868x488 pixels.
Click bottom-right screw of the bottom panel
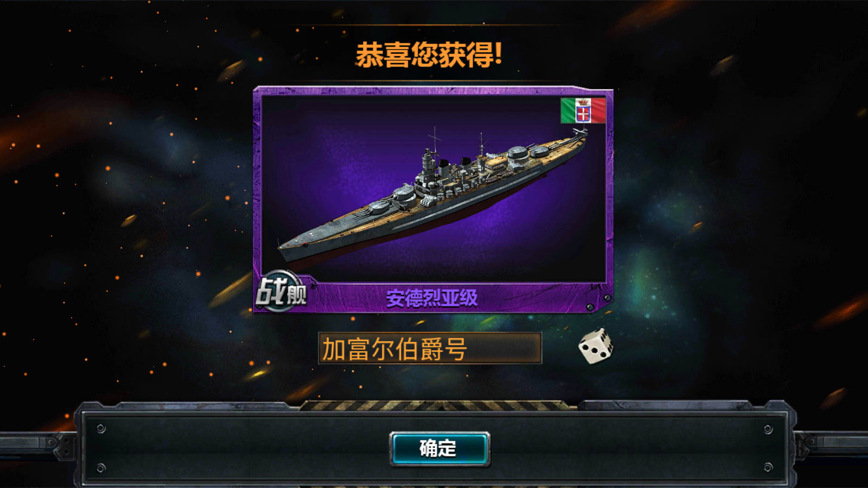point(768,467)
